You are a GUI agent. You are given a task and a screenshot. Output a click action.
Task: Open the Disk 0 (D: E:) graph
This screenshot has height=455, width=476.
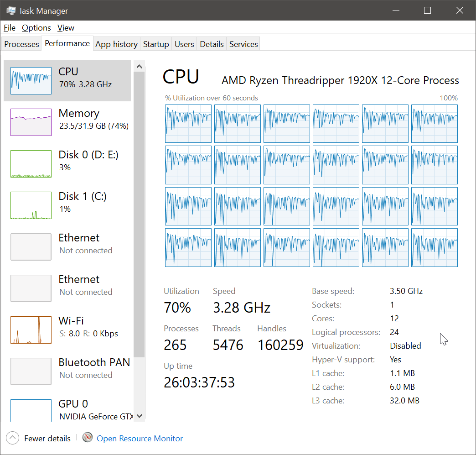pyautogui.click(x=31, y=164)
